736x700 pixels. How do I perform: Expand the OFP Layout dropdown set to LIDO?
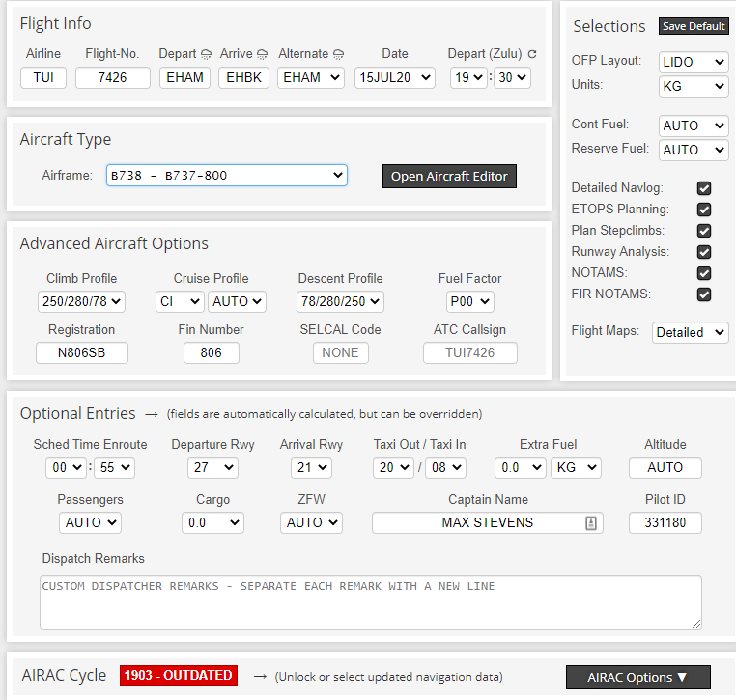click(x=694, y=62)
